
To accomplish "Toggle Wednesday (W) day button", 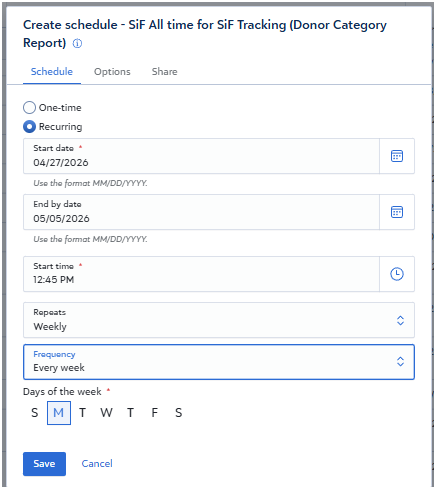I will [106, 413].
